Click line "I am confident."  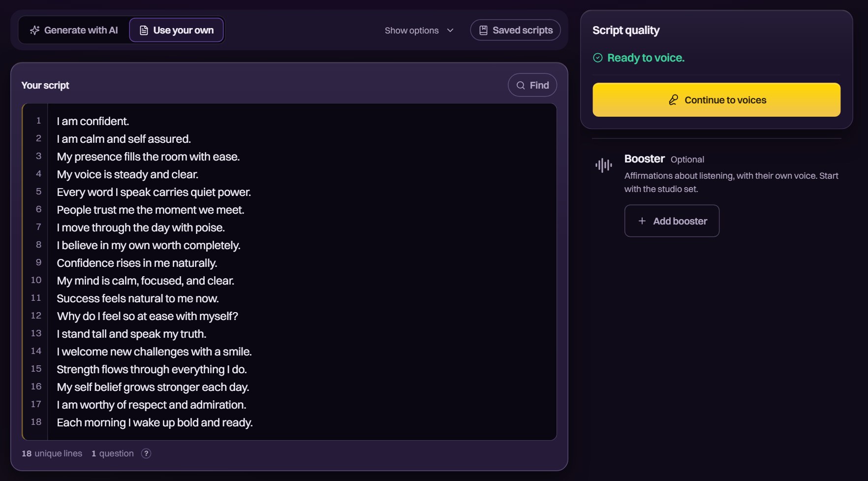click(93, 121)
